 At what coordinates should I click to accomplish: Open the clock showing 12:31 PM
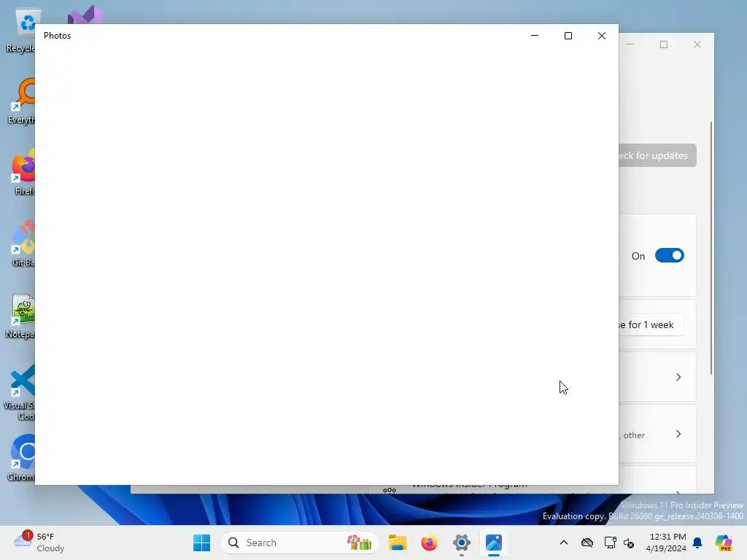[666, 542]
